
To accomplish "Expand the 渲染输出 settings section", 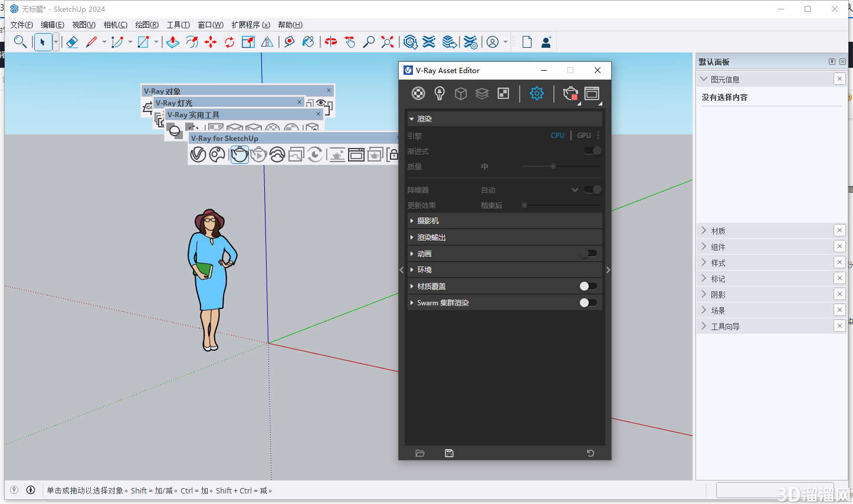I will (x=431, y=237).
